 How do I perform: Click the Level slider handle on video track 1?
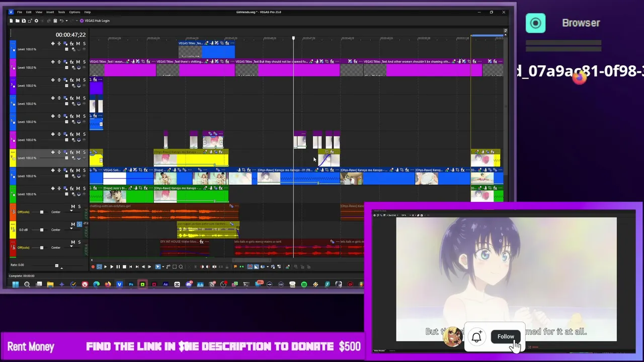(66, 49)
